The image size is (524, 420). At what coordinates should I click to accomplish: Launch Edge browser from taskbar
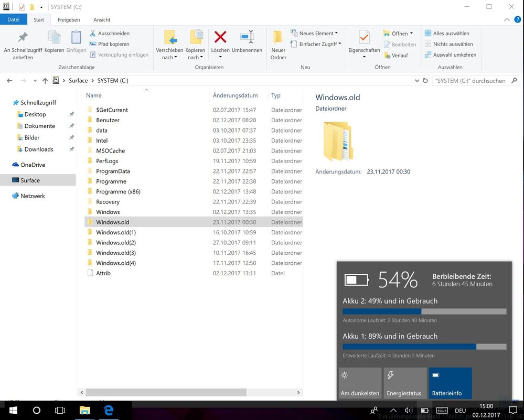(x=108, y=410)
